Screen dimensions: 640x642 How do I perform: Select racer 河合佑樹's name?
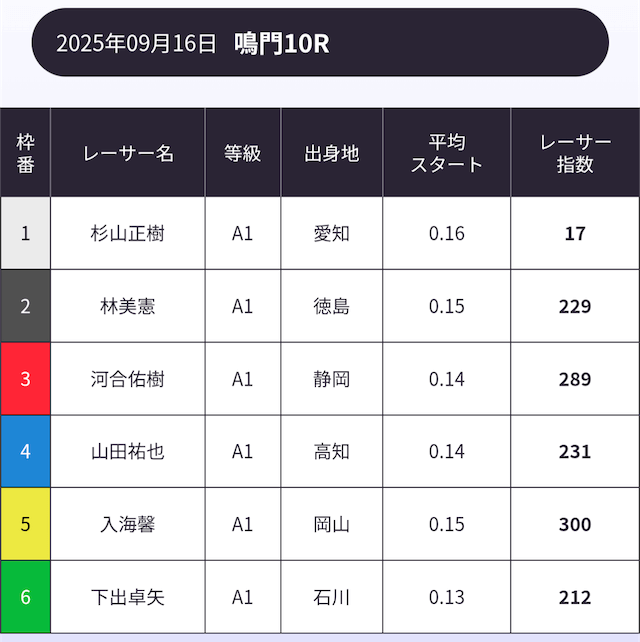click(128, 379)
